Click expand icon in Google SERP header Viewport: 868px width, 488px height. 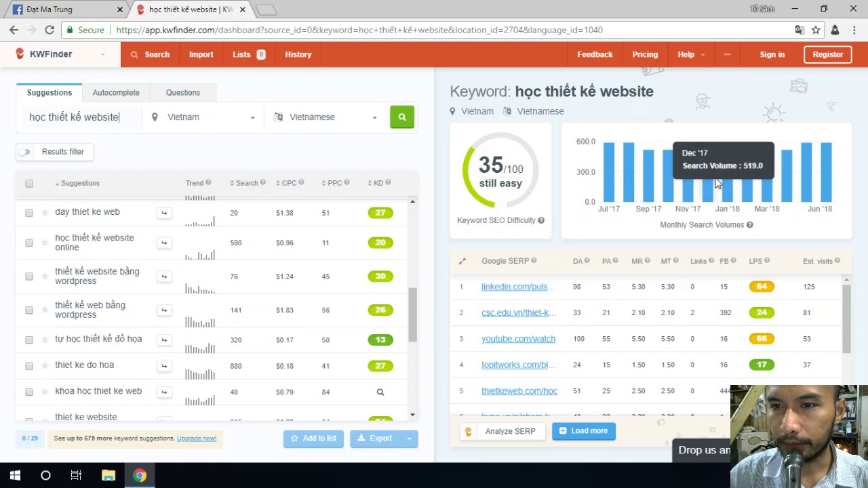pyautogui.click(x=462, y=261)
